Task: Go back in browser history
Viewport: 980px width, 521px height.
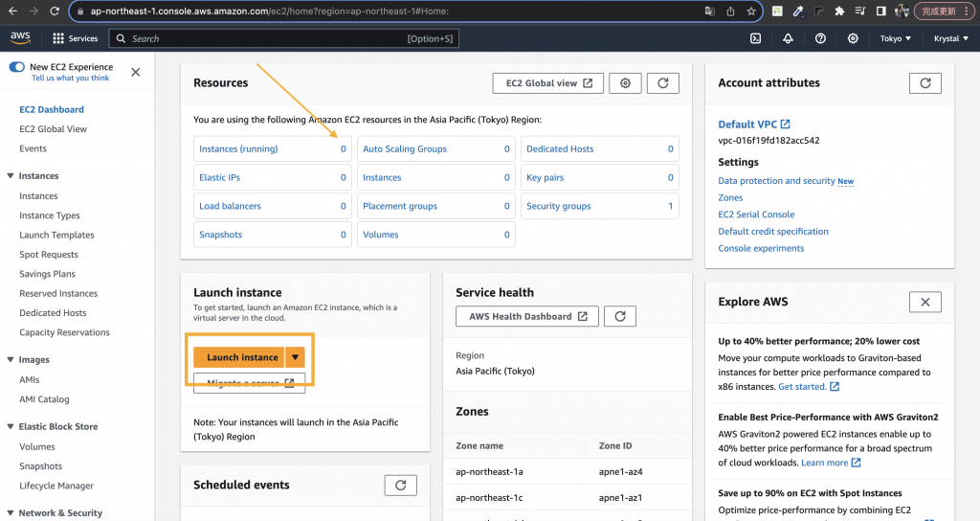Action: click(13, 11)
